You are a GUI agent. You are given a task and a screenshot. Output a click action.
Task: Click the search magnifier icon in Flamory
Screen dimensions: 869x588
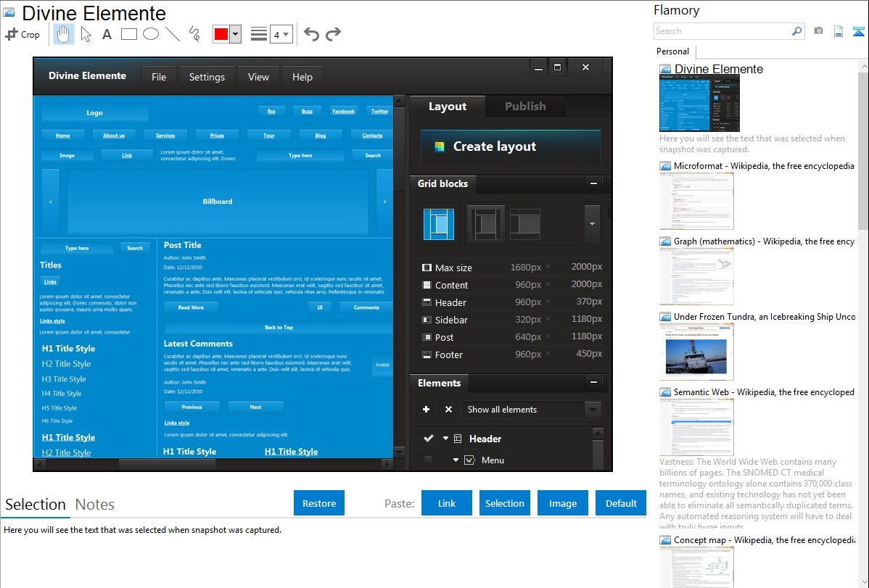796,31
